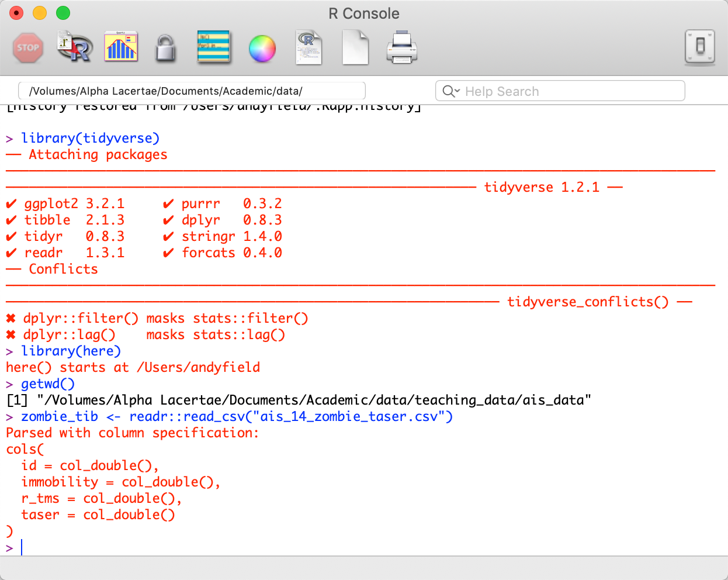
Task: Open a new Quartz graphics device
Action: (x=121, y=47)
